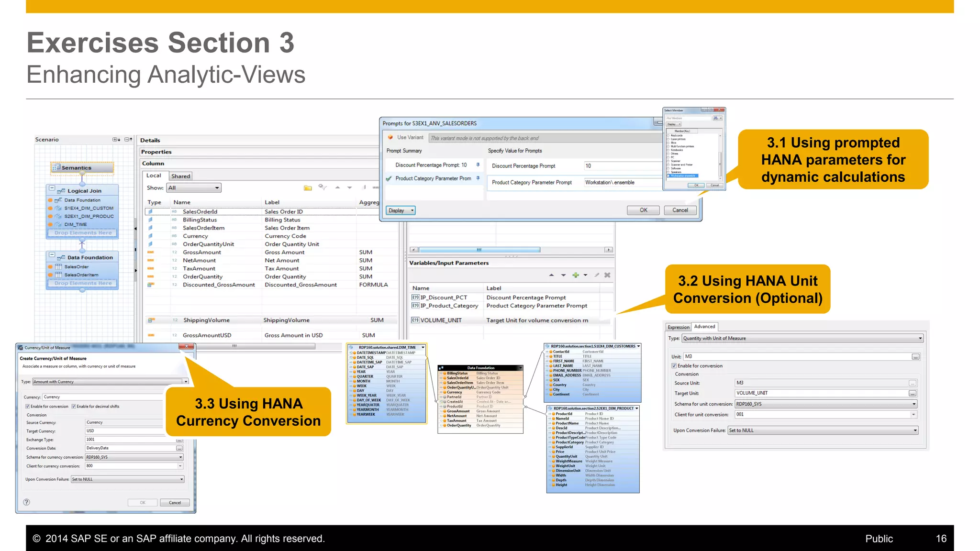This screenshot has height=551, width=980.
Task: Click the DIM_TIME view icon in Logical Join
Action: 58,224
